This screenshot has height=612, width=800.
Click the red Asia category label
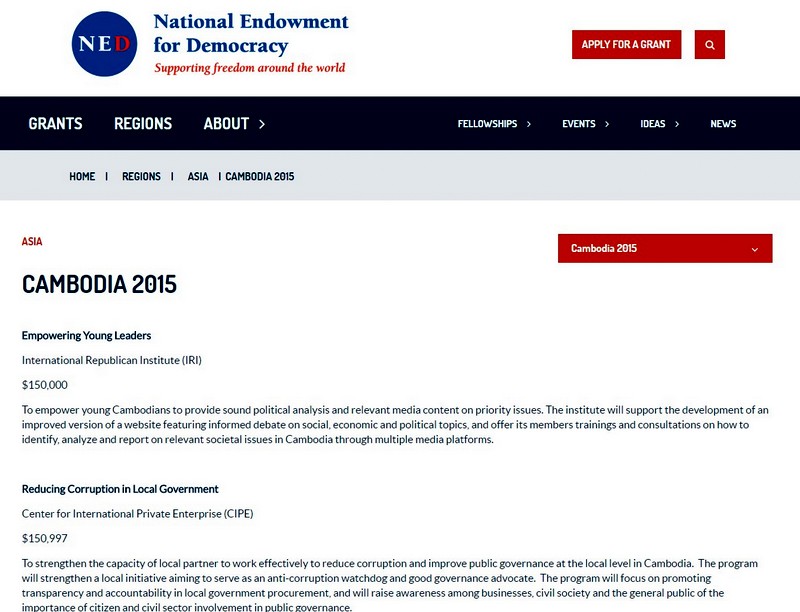[x=32, y=241]
